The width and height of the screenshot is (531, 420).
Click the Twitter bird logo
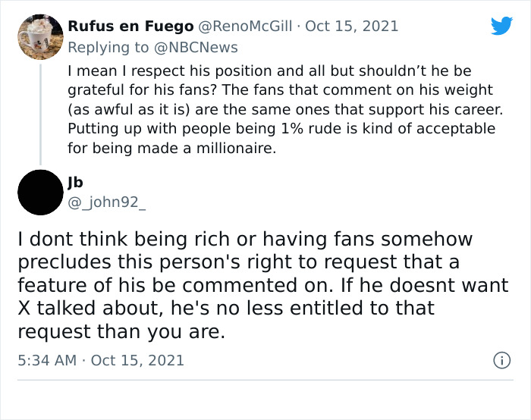click(x=501, y=26)
